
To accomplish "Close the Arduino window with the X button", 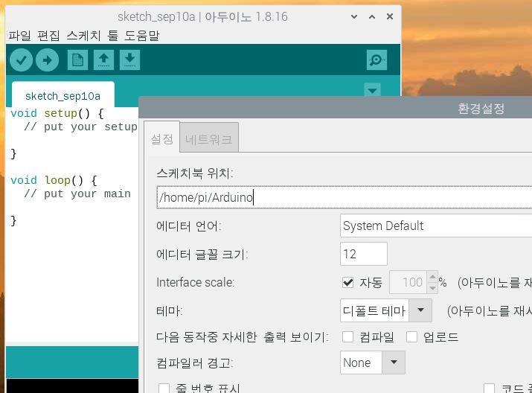I will [x=390, y=16].
